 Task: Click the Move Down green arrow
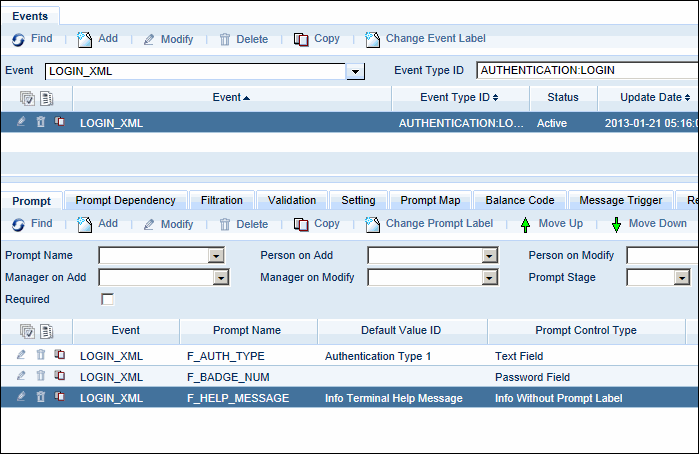(616, 224)
